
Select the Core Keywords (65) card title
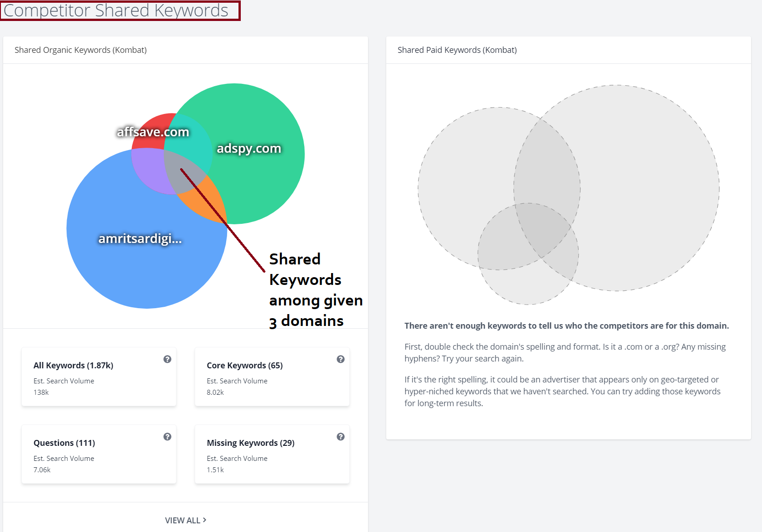244,366
